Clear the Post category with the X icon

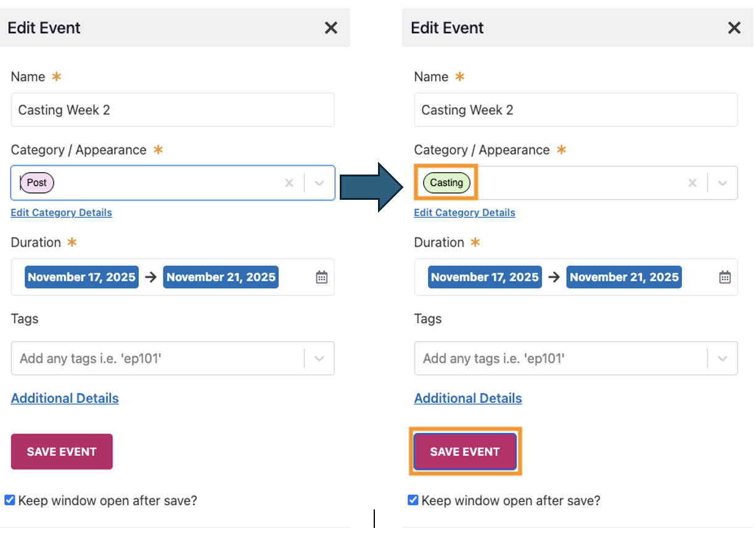coord(289,183)
